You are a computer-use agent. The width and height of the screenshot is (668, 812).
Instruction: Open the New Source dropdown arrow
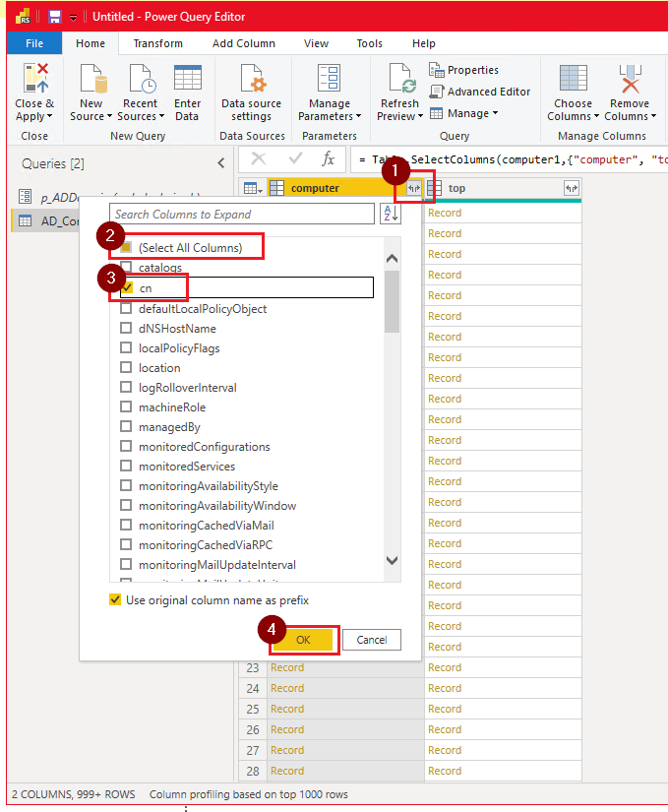point(109,116)
